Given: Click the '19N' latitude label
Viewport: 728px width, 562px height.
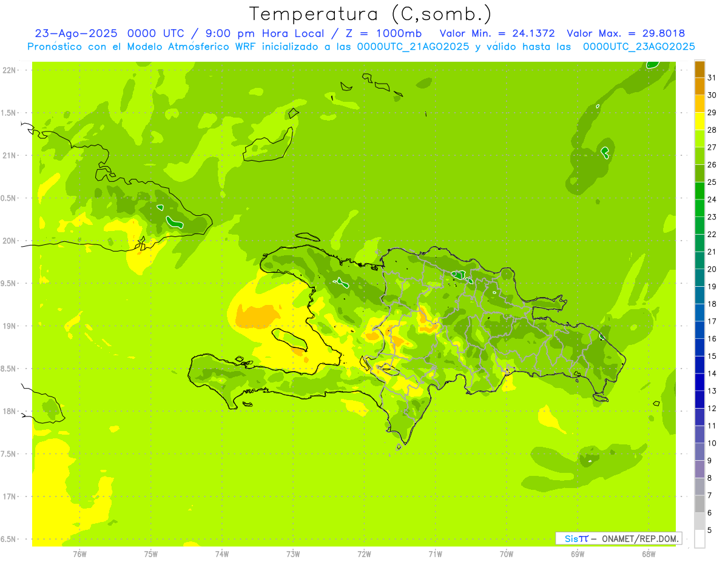Looking at the screenshot, I should click(x=9, y=326).
